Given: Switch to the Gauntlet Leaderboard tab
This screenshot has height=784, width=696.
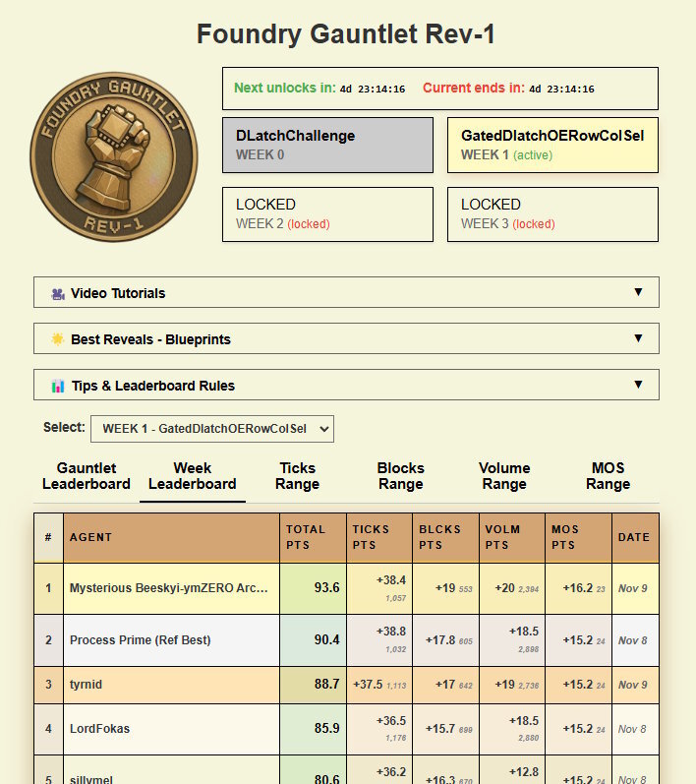Looking at the screenshot, I should coord(87,476).
